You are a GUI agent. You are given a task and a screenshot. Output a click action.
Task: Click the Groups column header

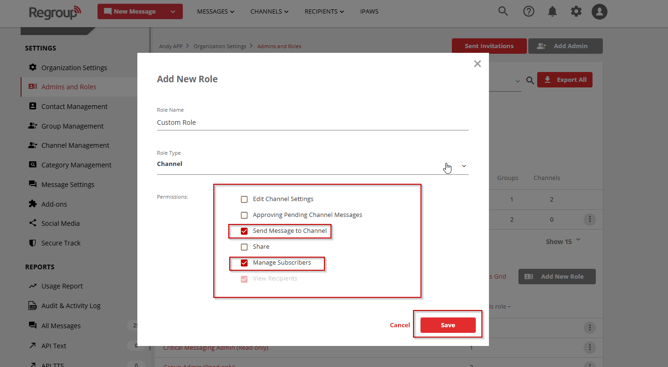point(507,178)
